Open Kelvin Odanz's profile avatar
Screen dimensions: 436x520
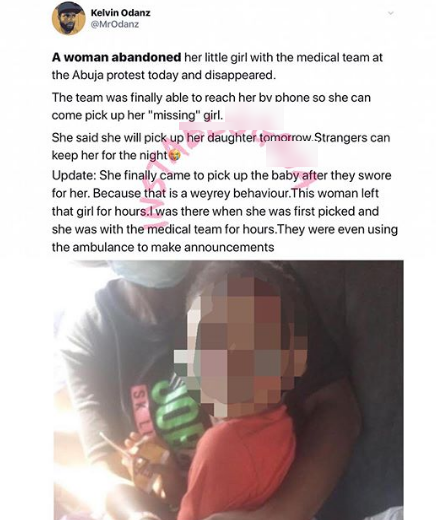[69, 18]
